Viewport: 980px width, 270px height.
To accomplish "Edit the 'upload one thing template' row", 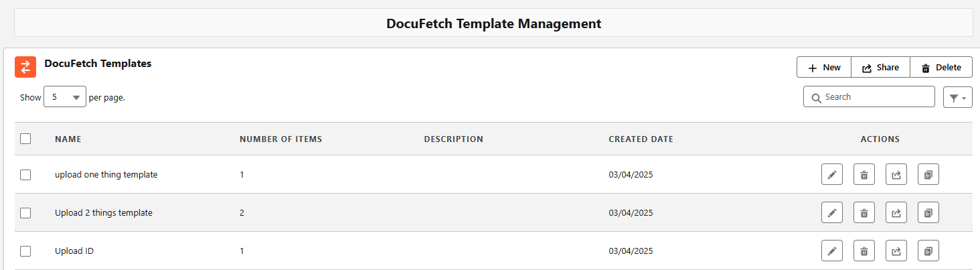I will coord(832,175).
